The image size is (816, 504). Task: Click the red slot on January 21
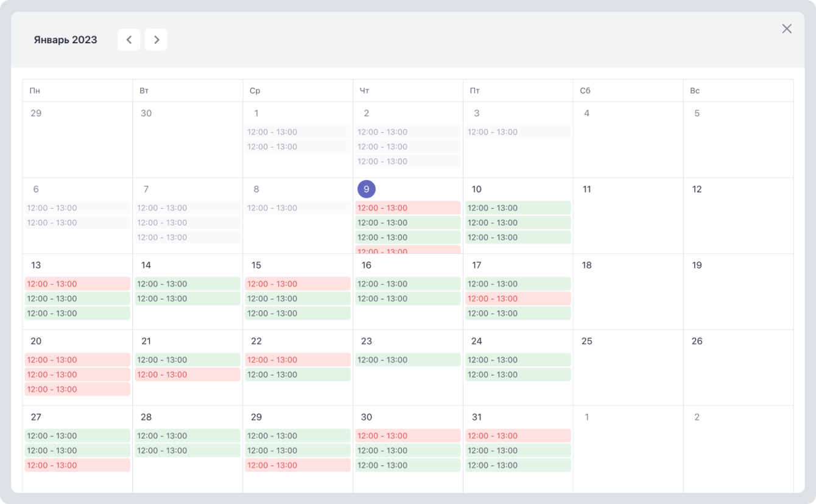click(x=188, y=375)
